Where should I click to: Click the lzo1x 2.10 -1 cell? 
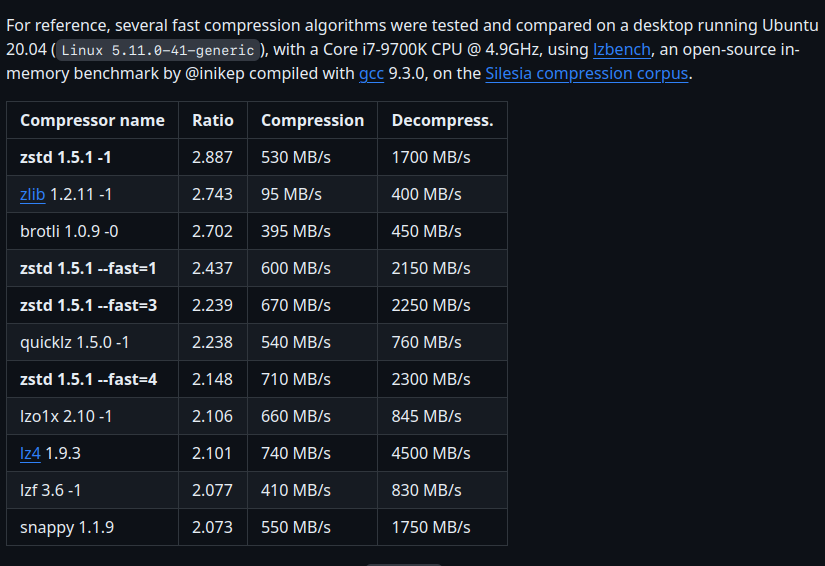[x=66, y=416]
